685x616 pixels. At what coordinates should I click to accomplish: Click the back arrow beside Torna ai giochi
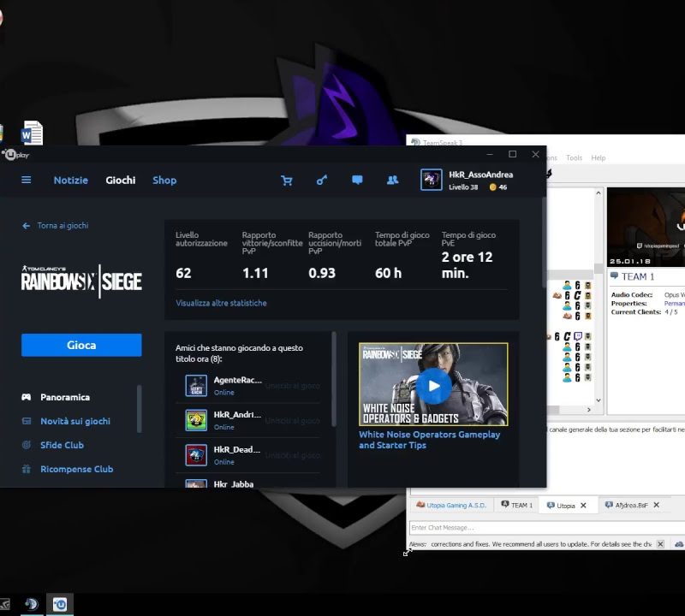pos(27,226)
